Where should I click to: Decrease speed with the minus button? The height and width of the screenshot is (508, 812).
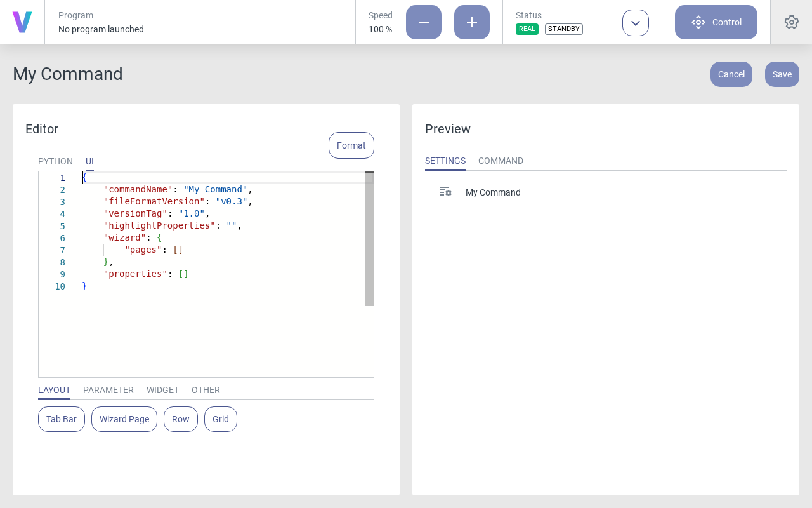424,22
